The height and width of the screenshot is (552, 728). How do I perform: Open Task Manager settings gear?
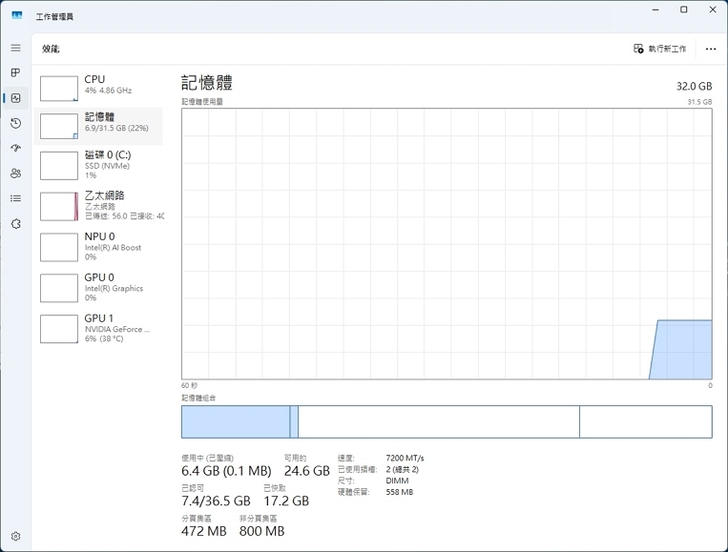click(x=15, y=536)
